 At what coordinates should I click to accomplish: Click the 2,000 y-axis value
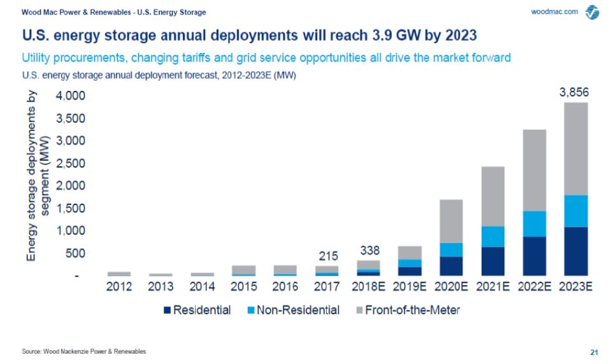coord(71,186)
